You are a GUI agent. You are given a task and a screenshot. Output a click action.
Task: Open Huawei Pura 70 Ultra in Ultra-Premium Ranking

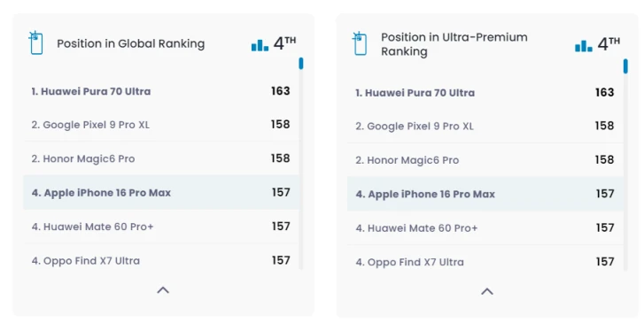485,93
